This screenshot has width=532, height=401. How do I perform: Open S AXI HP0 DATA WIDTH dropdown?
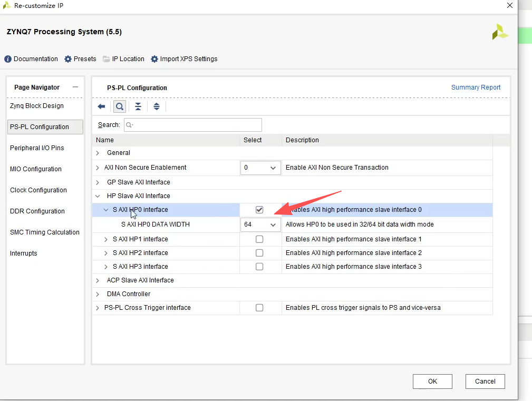[260, 224]
